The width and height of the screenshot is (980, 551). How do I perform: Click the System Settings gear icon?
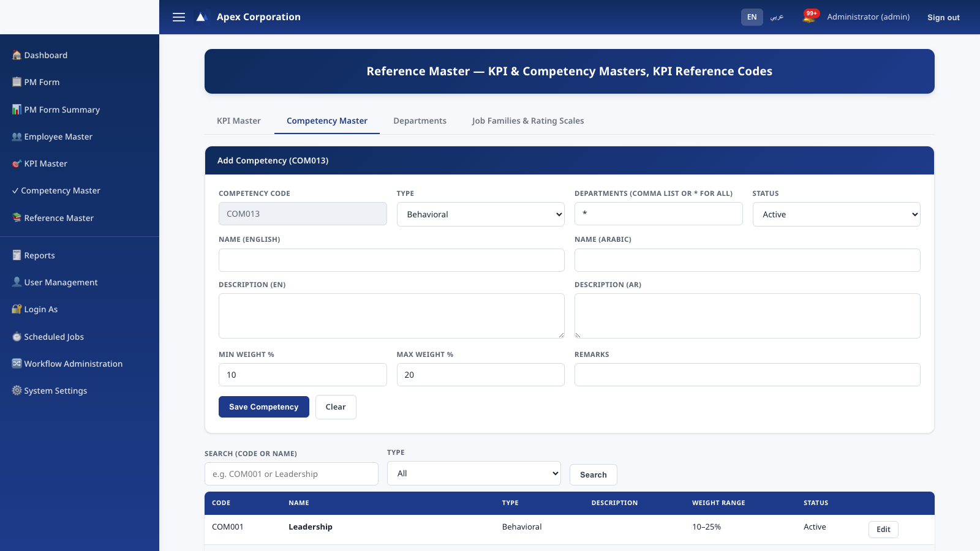point(17,391)
